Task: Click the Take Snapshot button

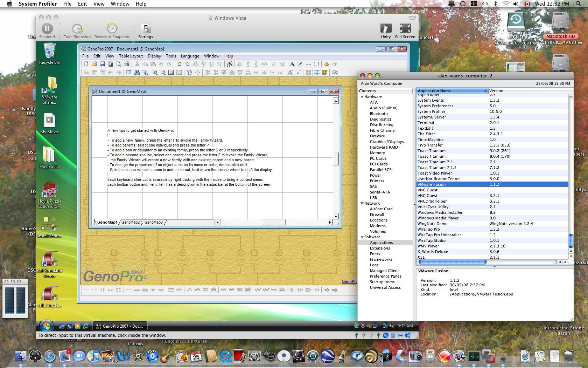Action: click(x=77, y=31)
